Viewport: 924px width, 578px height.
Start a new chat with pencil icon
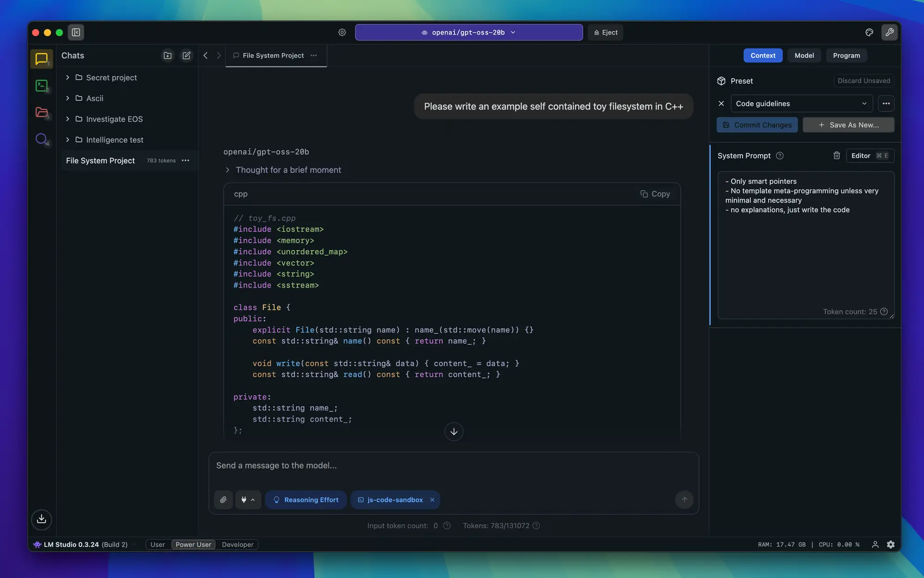(x=187, y=55)
